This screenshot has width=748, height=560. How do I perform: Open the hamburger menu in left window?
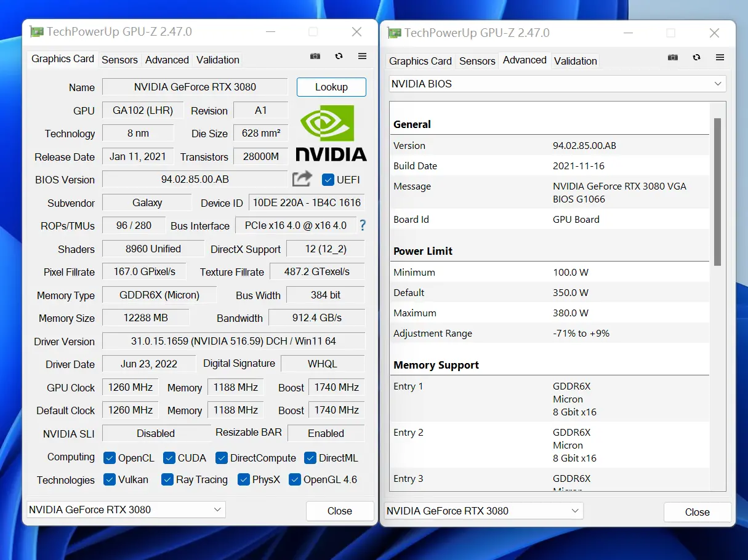pyautogui.click(x=362, y=56)
